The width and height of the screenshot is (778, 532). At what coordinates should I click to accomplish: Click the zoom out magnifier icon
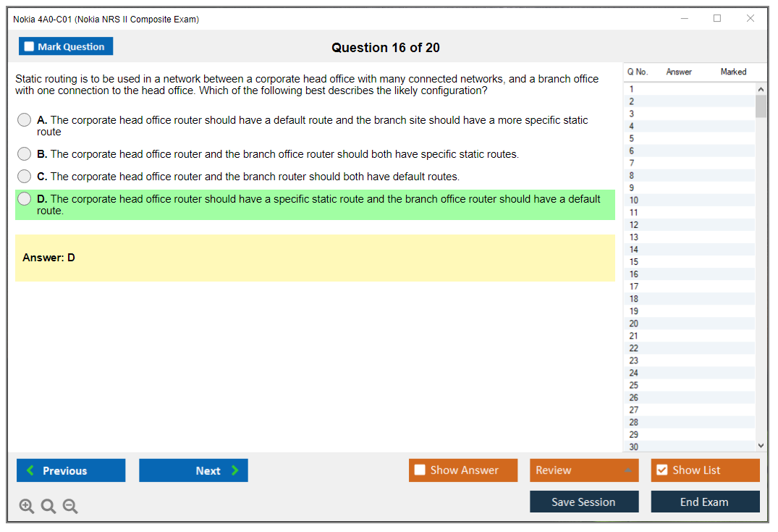click(70, 507)
